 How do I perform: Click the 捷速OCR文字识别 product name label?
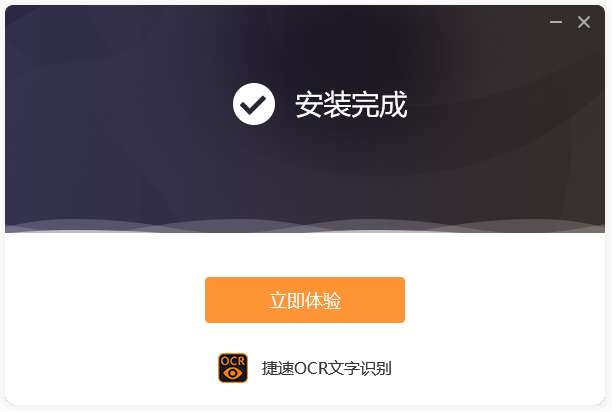tap(327, 368)
